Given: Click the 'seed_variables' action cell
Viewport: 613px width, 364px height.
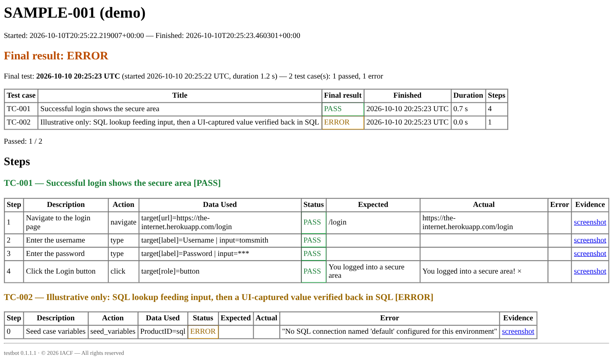Looking at the screenshot, I should click(x=113, y=331).
